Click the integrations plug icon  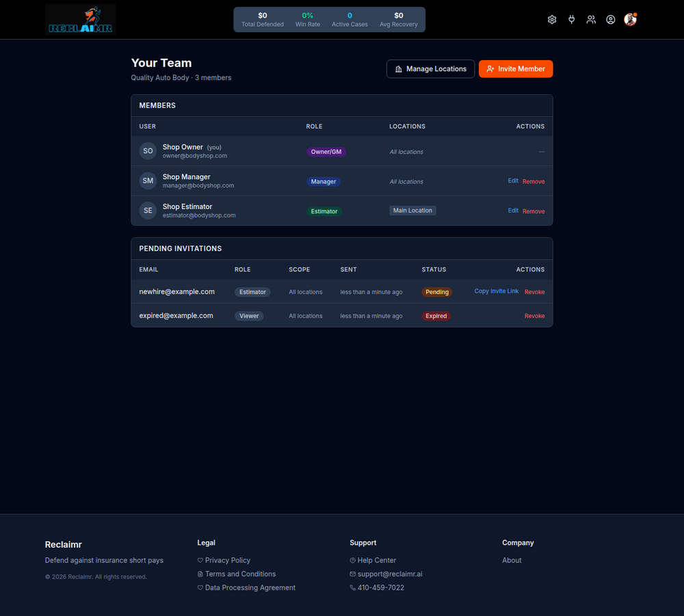click(x=571, y=20)
